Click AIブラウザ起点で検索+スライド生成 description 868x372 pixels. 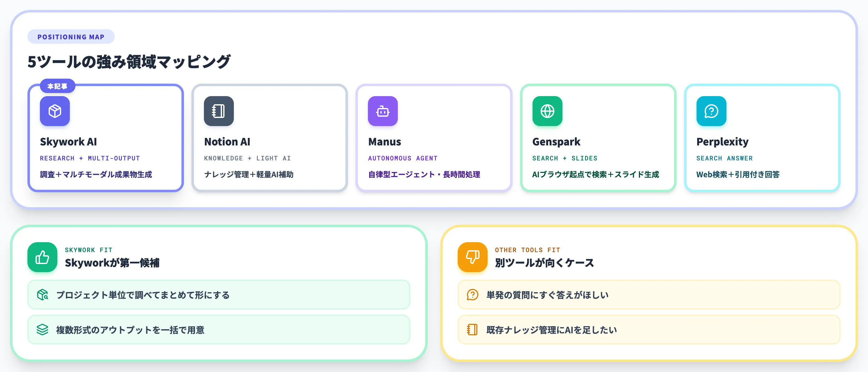(596, 174)
